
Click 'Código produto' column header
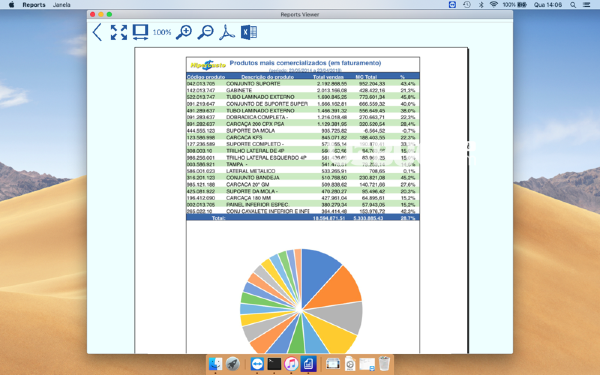tap(206, 77)
